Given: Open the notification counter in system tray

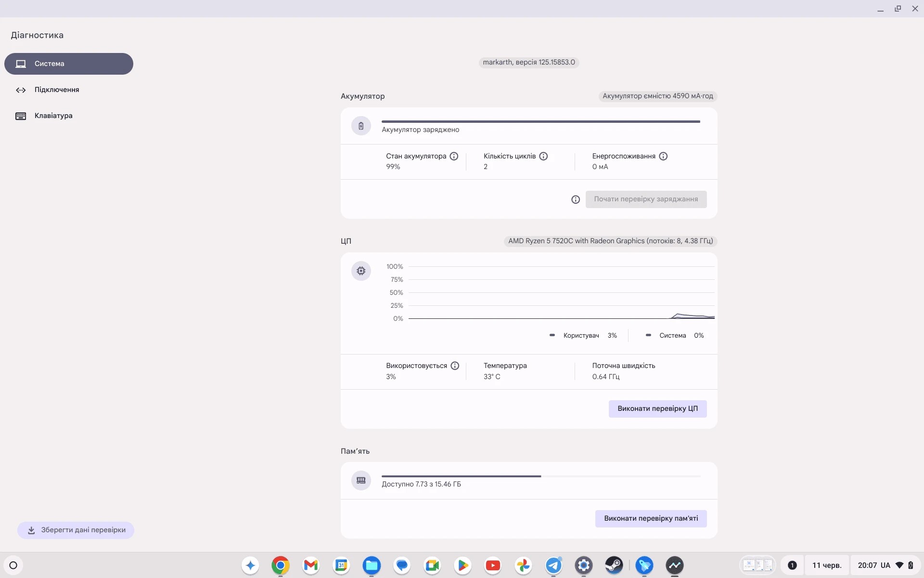Looking at the screenshot, I should 792,565.
